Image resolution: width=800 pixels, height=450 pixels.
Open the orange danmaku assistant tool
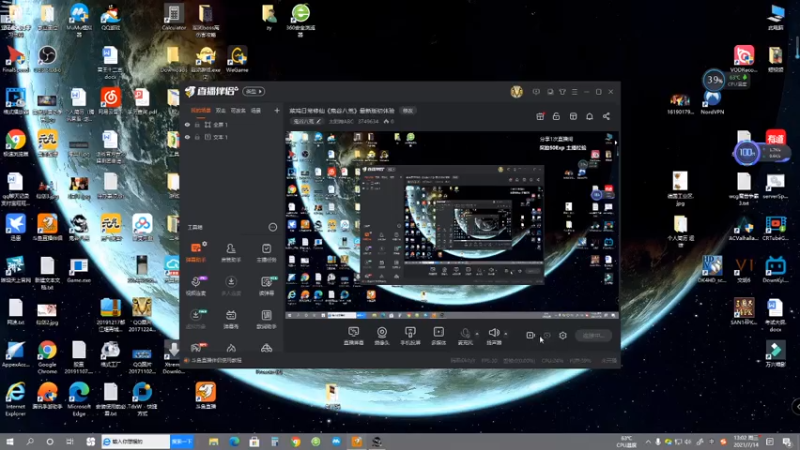pos(196,252)
